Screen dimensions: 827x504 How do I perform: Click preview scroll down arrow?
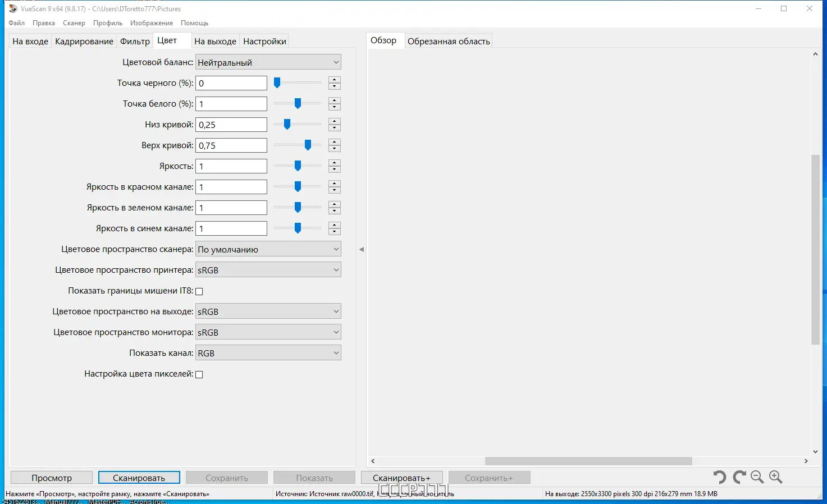816,451
